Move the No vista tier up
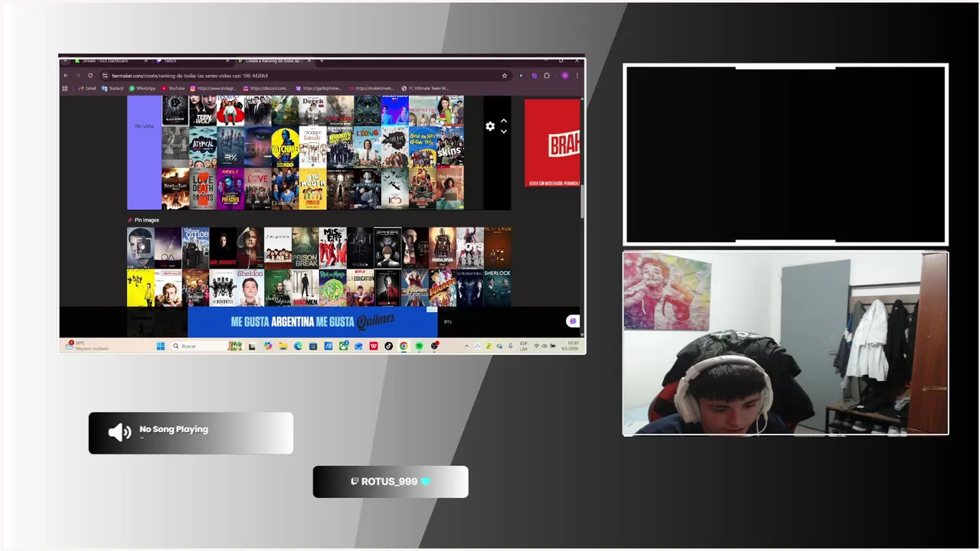This screenshot has width=980, height=551. [504, 122]
